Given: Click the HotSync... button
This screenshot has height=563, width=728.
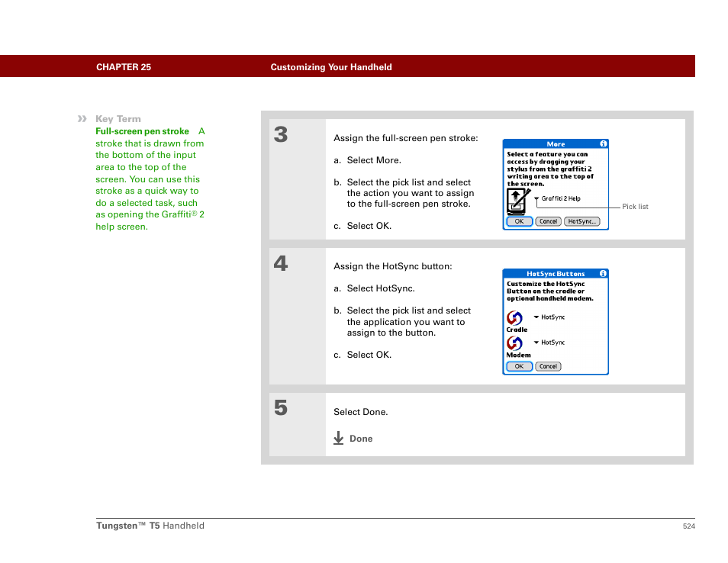Looking at the screenshot, I should [x=581, y=221].
